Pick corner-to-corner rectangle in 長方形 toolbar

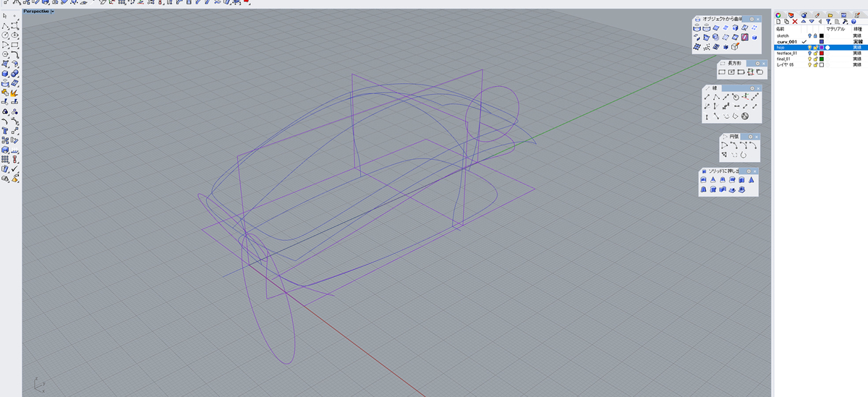[722, 72]
